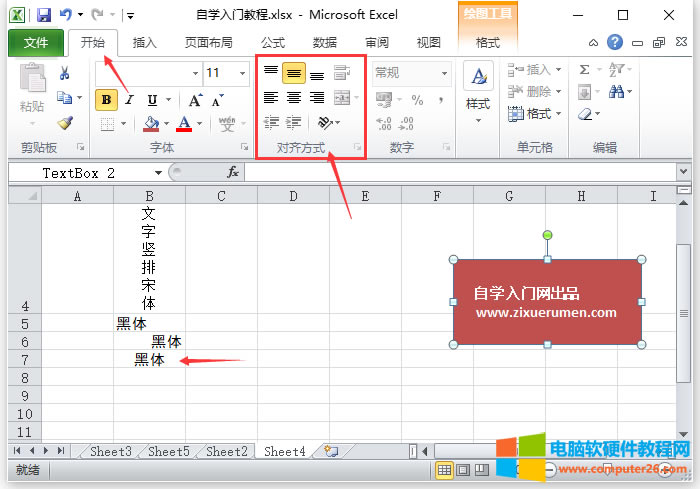Open the Sheet2 worksheet tab
The height and width of the screenshot is (489, 700).
227,451
